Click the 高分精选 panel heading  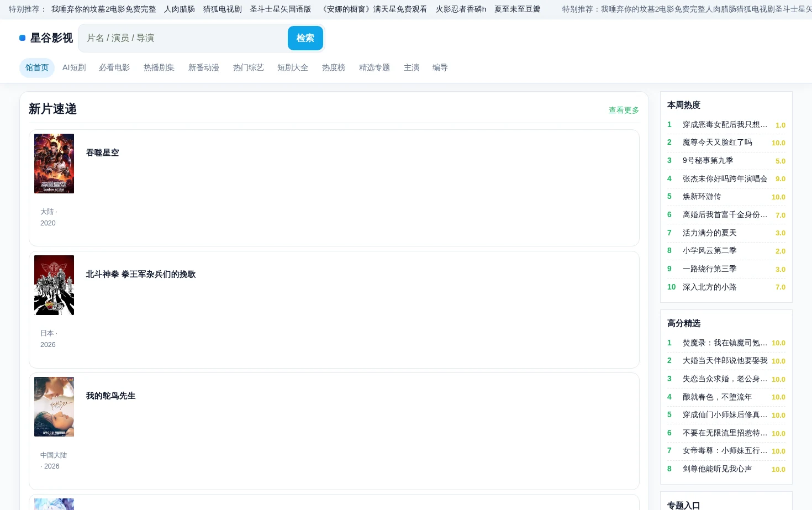[x=684, y=323]
